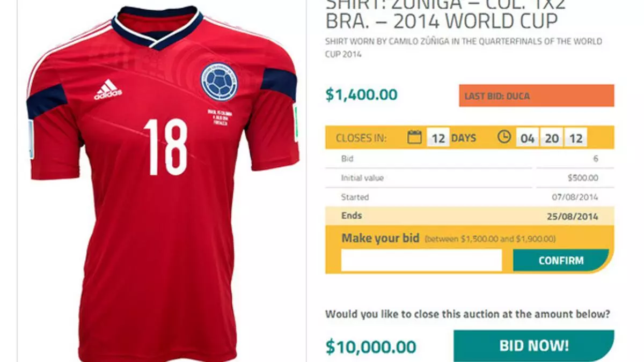Focus the Make your bid input field
This screenshot has width=644, height=362.
point(422,261)
